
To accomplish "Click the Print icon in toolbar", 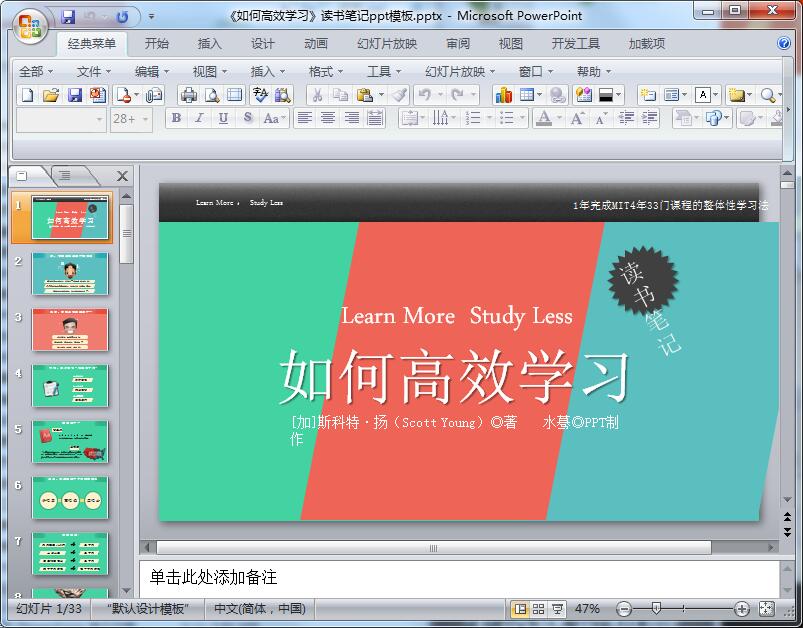I will pos(189,95).
